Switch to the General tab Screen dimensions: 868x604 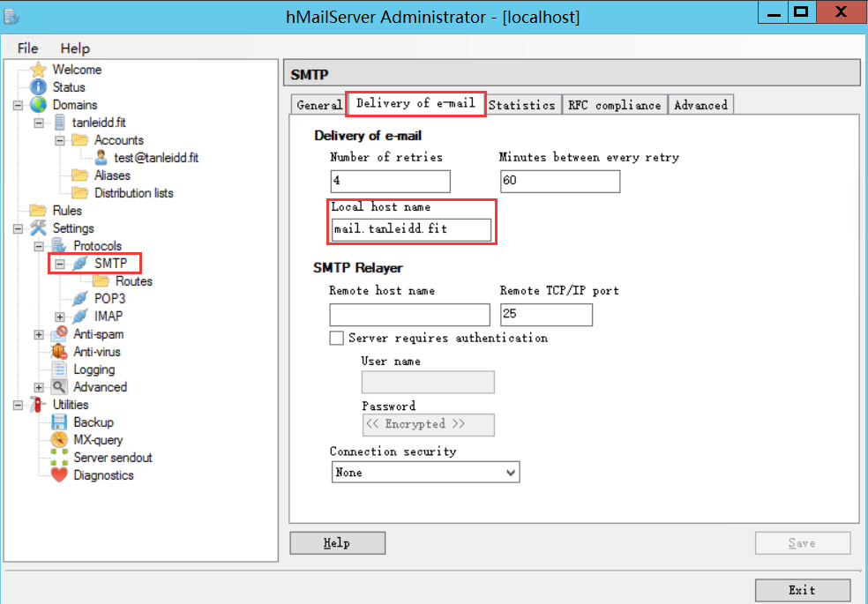pyautogui.click(x=318, y=105)
